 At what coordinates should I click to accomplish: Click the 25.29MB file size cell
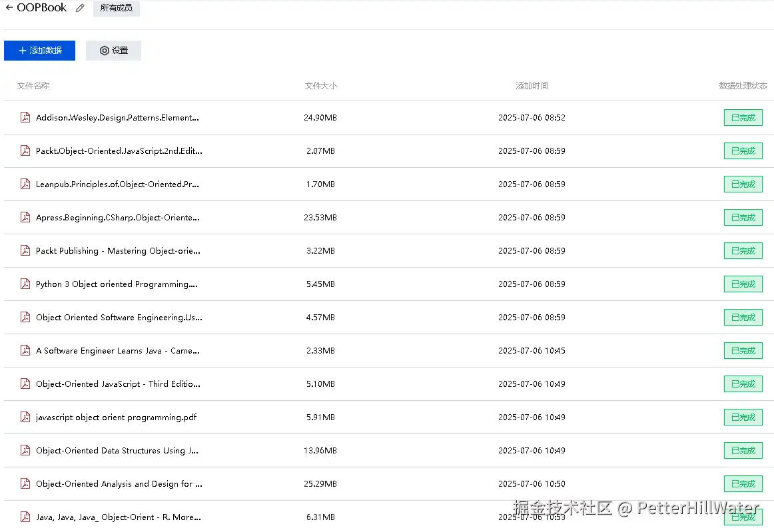tap(320, 484)
